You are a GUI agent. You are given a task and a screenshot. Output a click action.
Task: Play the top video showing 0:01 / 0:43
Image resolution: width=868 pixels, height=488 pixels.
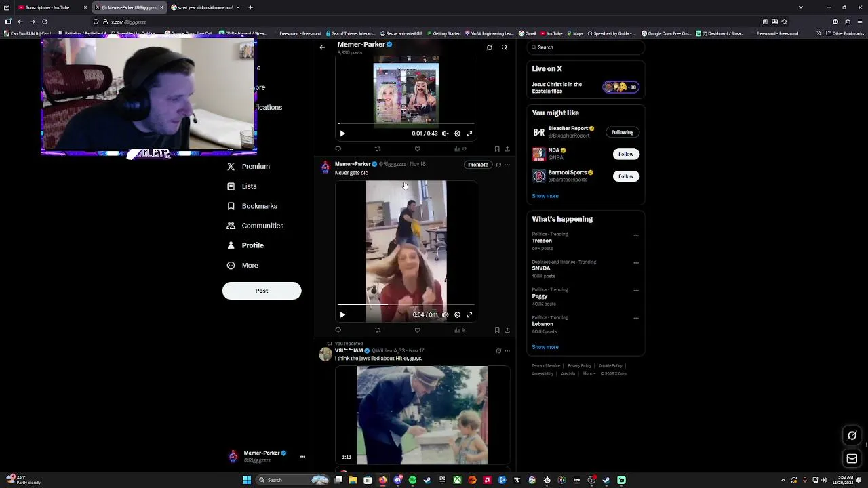342,134
